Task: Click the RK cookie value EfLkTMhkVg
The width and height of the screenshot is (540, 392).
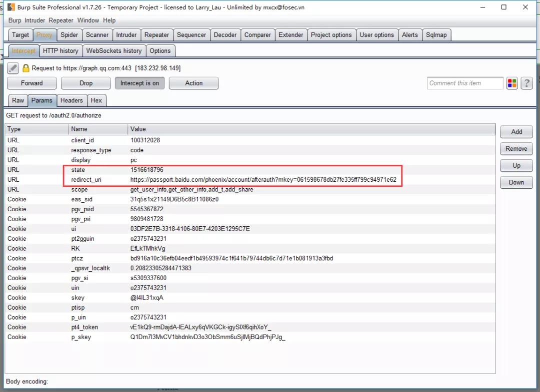Action: tap(147, 248)
